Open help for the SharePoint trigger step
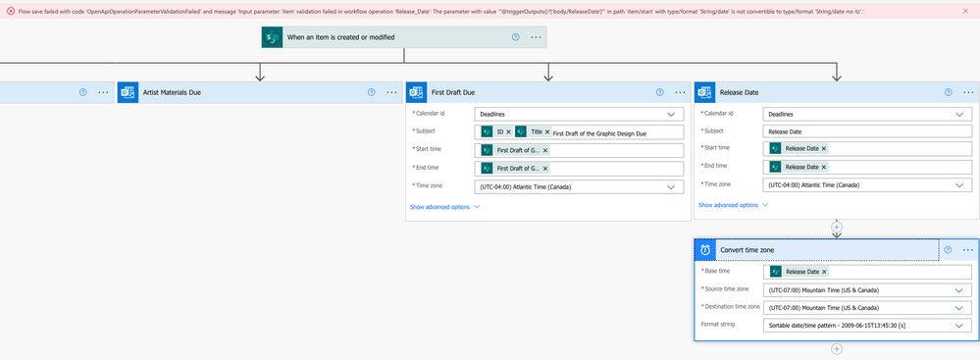This screenshot has height=360, width=980. 516,37
